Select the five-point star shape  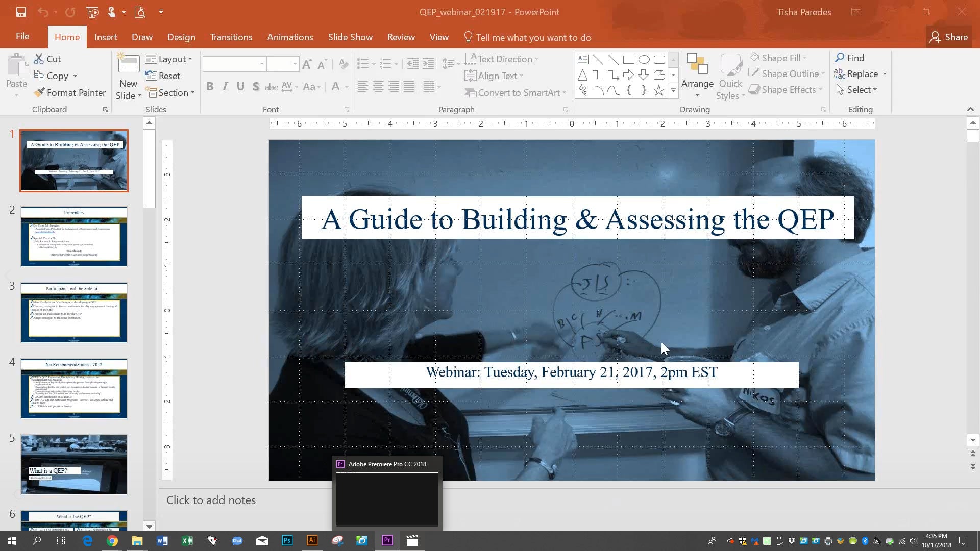tap(659, 91)
